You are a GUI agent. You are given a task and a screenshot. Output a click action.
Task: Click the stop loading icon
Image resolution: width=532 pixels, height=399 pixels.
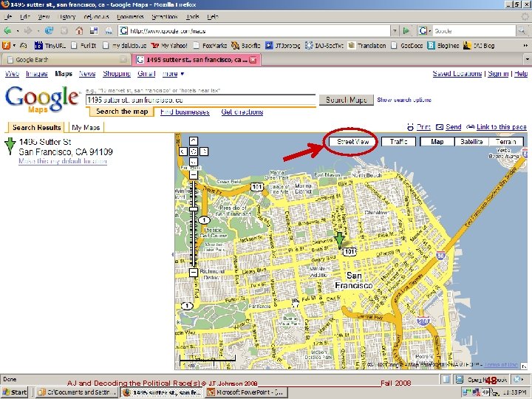point(64,31)
